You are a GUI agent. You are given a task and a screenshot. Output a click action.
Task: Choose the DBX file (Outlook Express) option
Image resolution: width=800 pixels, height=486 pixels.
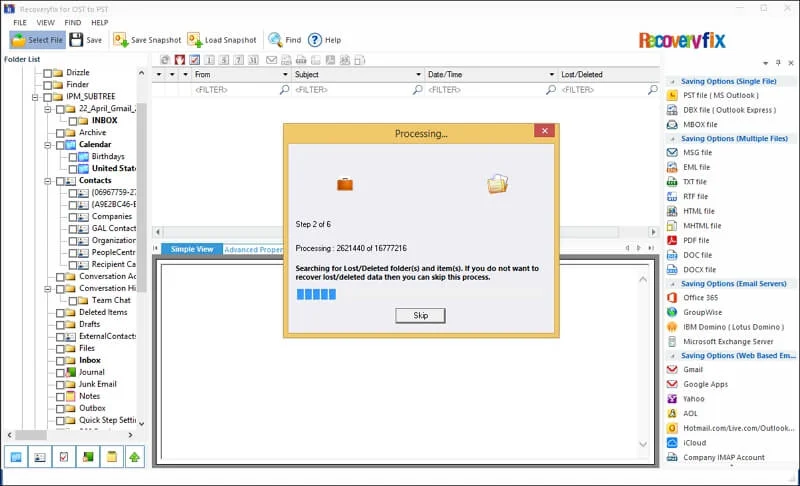click(x=729, y=110)
